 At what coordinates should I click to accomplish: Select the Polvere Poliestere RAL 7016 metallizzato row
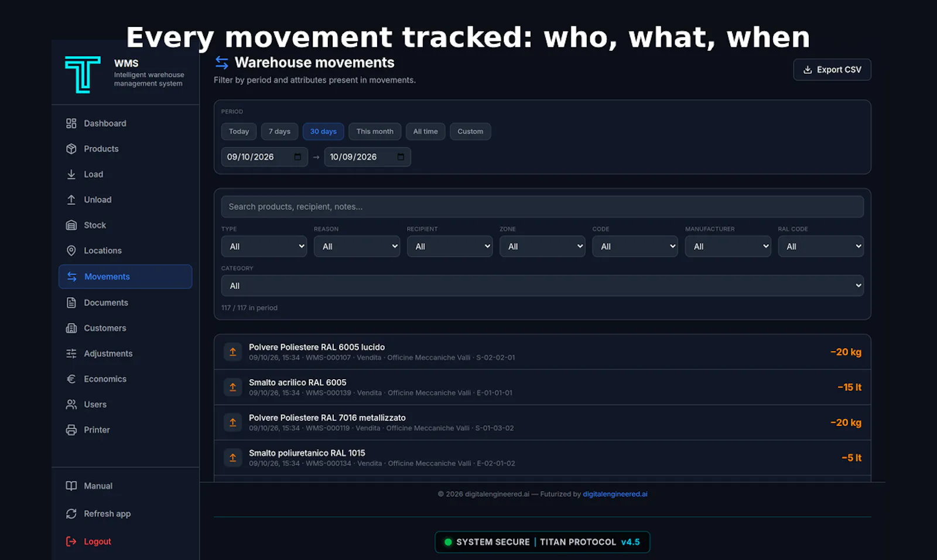click(542, 422)
